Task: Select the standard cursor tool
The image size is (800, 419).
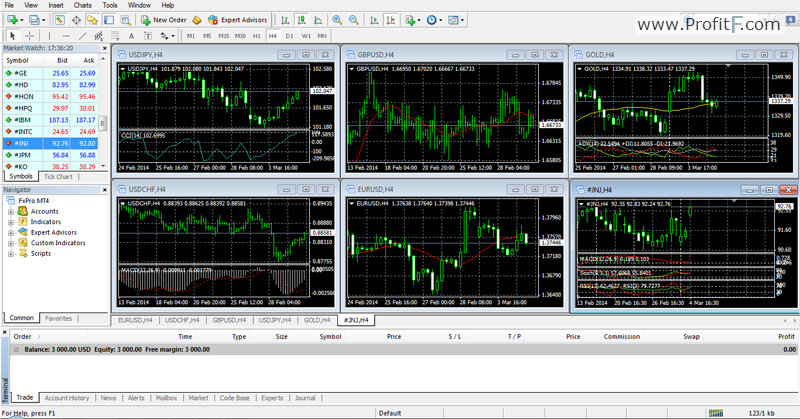Action: click(x=13, y=36)
